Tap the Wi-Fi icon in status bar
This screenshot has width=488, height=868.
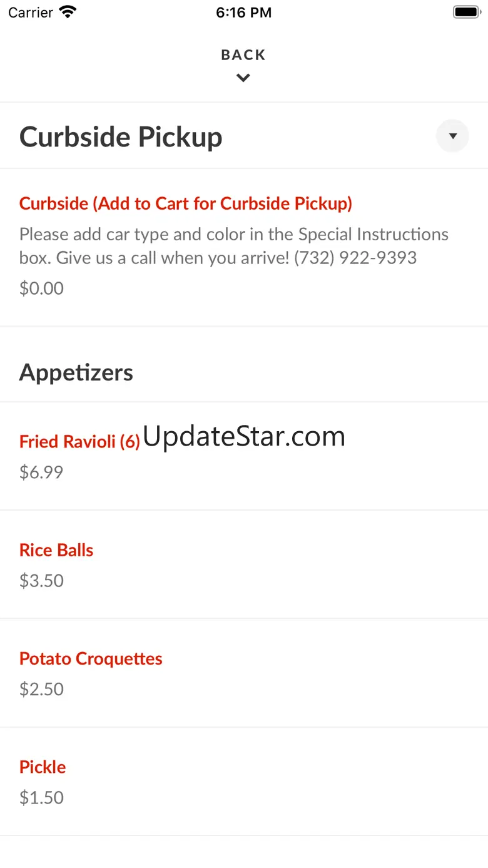pyautogui.click(x=67, y=12)
